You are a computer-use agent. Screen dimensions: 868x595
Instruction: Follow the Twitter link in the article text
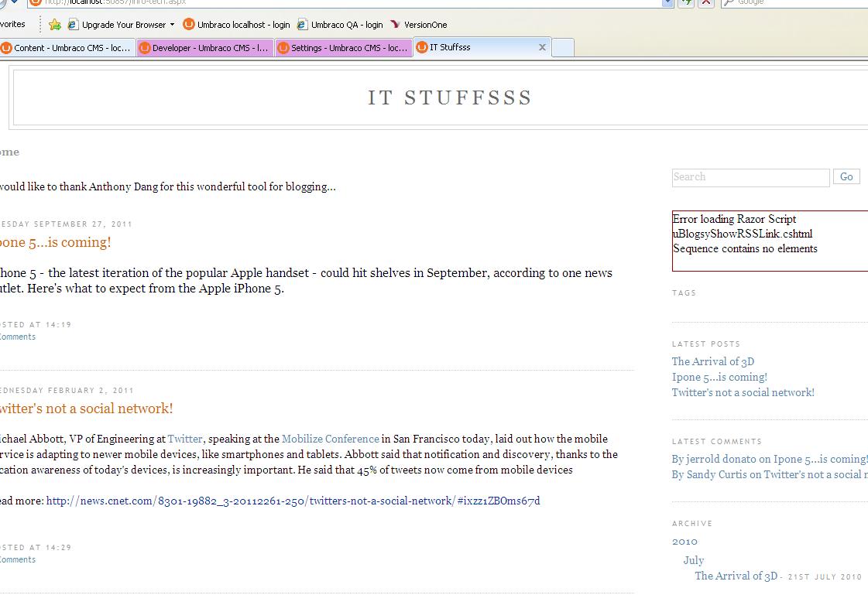click(185, 439)
